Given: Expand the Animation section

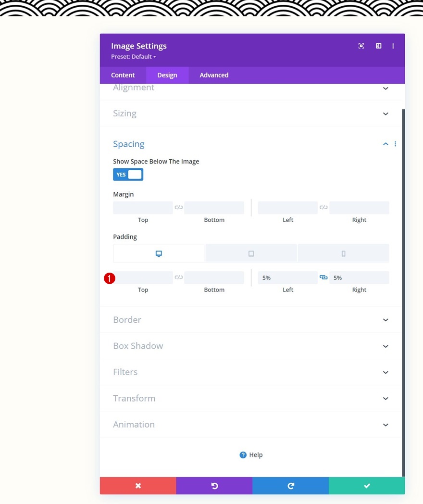Looking at the screenshot, I should click(x=251, y=425).
